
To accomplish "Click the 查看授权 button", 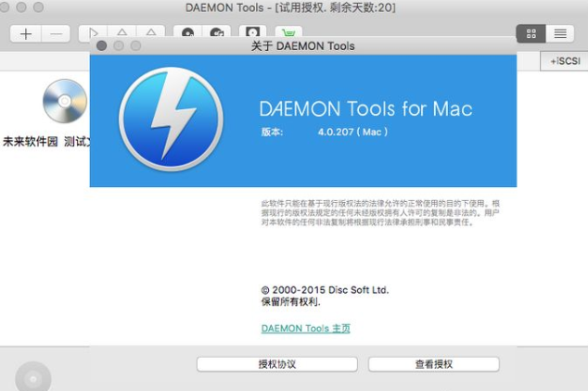I will (x=434, y=364).
